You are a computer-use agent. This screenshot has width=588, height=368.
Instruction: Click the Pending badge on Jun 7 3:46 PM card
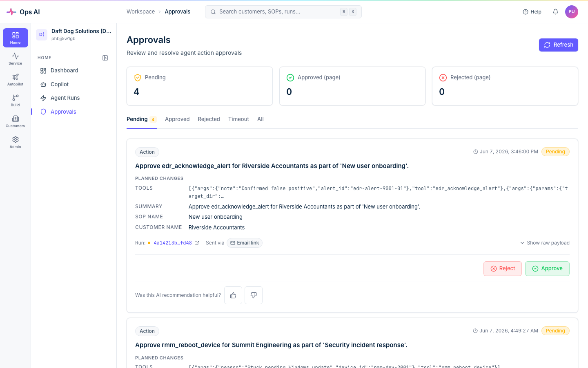click(555, 152)
